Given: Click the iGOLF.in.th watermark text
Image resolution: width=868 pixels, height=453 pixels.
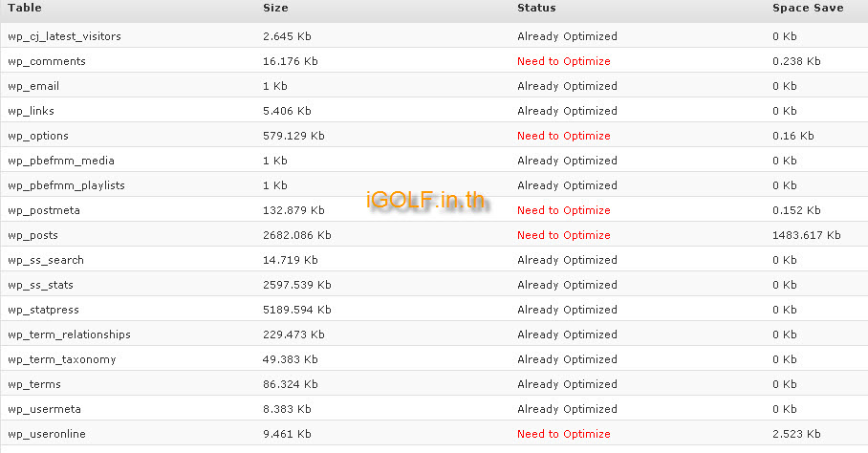Looking at the screenshot, I should click(425, 200).
